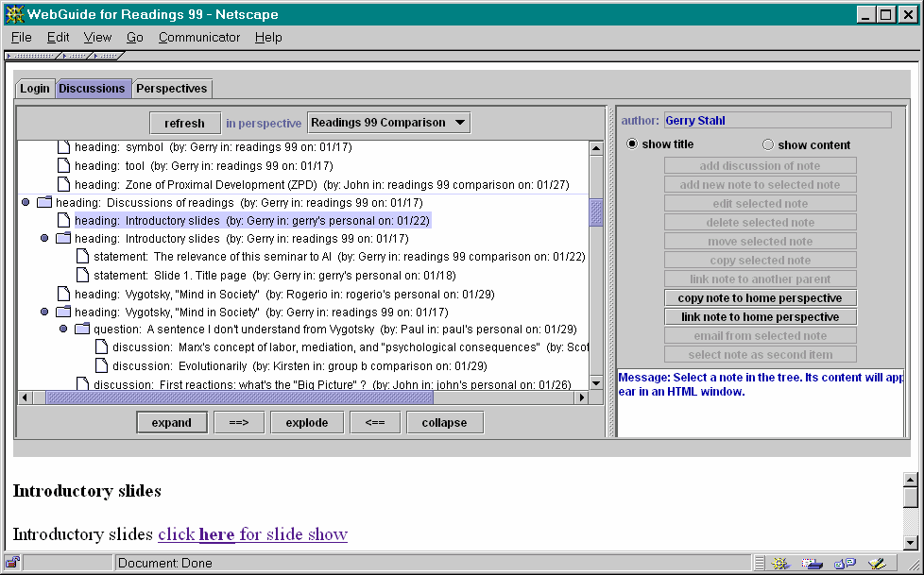Click the <== arrow button
Viewport: 924px width, 575px height.
tap(375, 422)
